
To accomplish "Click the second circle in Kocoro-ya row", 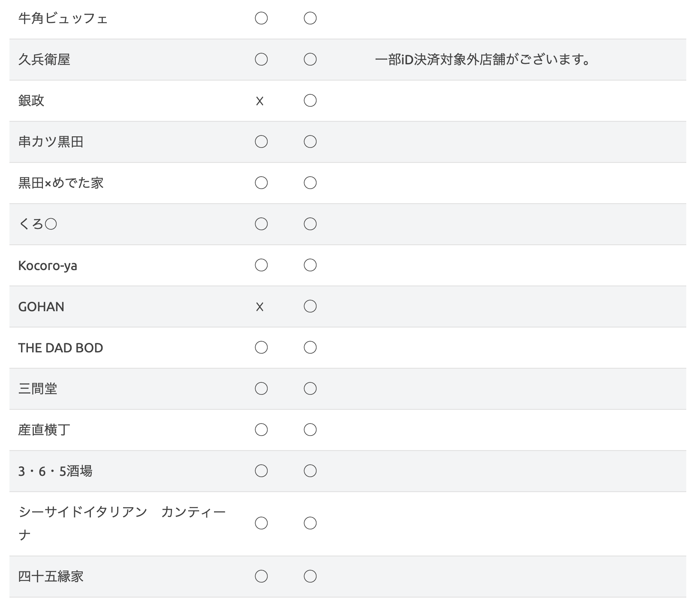I will click(310, 265).
